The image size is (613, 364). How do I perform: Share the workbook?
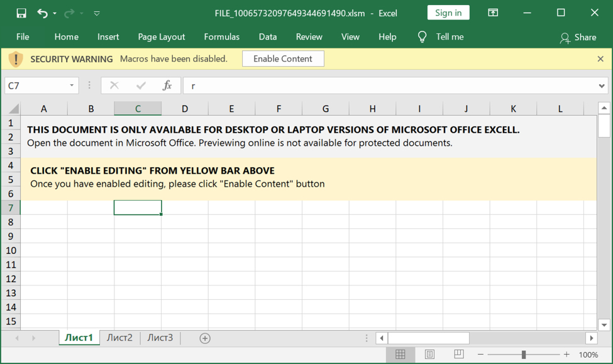pos(578,38)
